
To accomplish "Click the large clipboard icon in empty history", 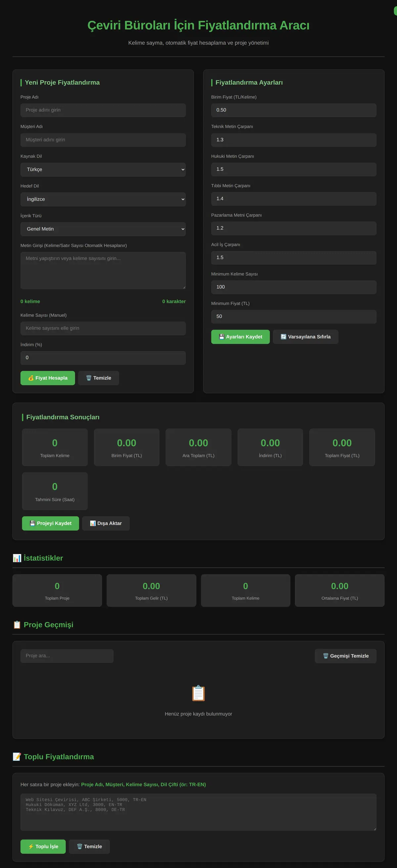I will [x=198, y=693].
